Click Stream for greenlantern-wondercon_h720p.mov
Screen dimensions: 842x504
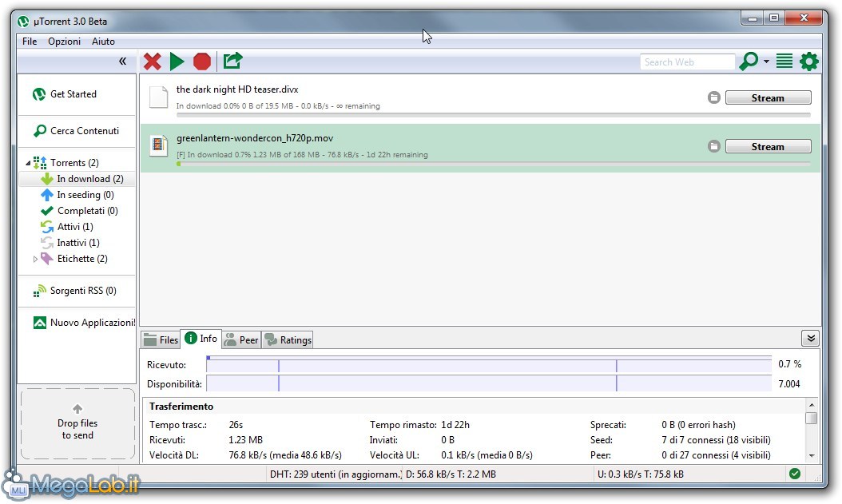pos(768,146)
